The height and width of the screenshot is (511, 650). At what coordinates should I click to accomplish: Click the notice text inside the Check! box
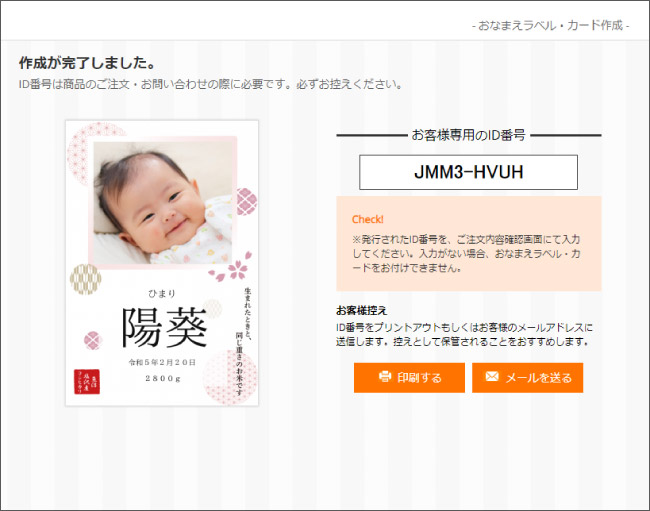pyautogui.click(x=466, y=254)
